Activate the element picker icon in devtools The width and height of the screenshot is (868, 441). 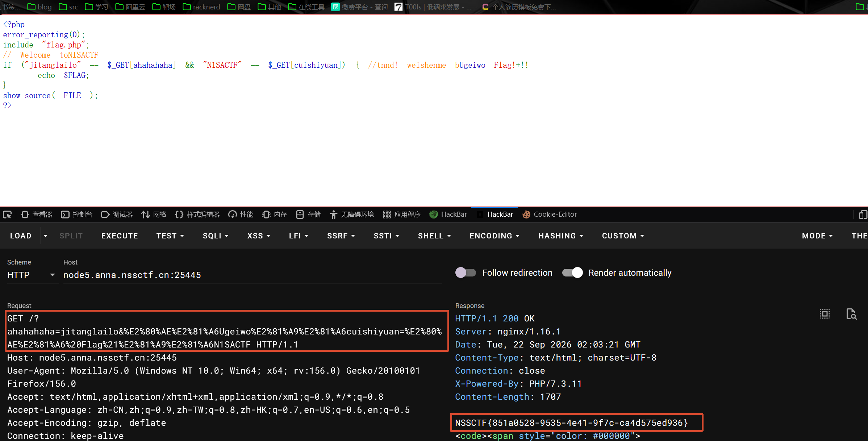pyautogui.click(x=7, y=215)
